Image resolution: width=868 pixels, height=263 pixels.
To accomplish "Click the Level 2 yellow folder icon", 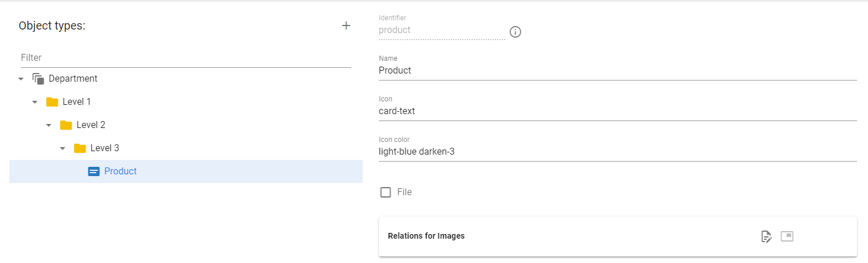I will [x=66, y=125].
